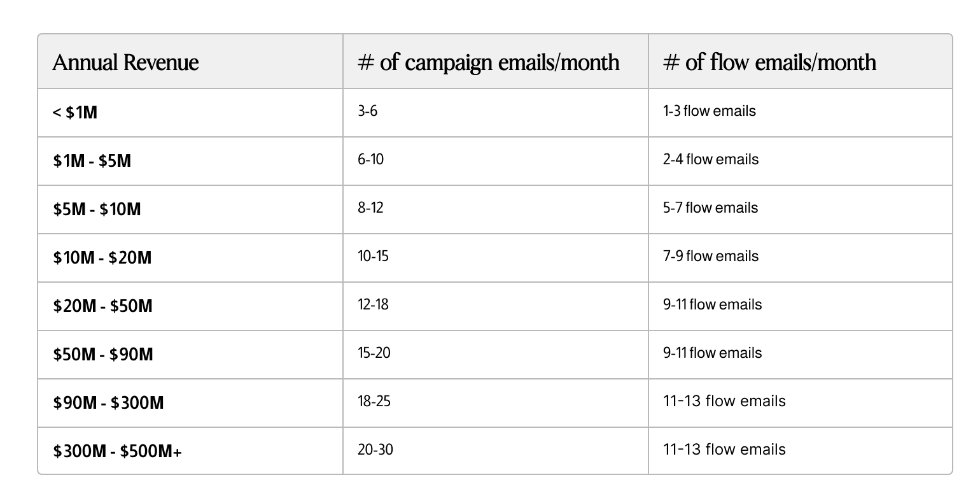Click the $50M - $90M row label
980x503 pixels.
click(103, 355)
